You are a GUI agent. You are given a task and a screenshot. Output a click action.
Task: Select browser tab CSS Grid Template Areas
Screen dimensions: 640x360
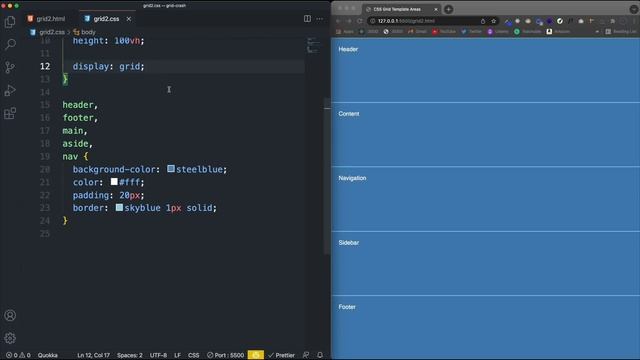(x=397, y=9)
